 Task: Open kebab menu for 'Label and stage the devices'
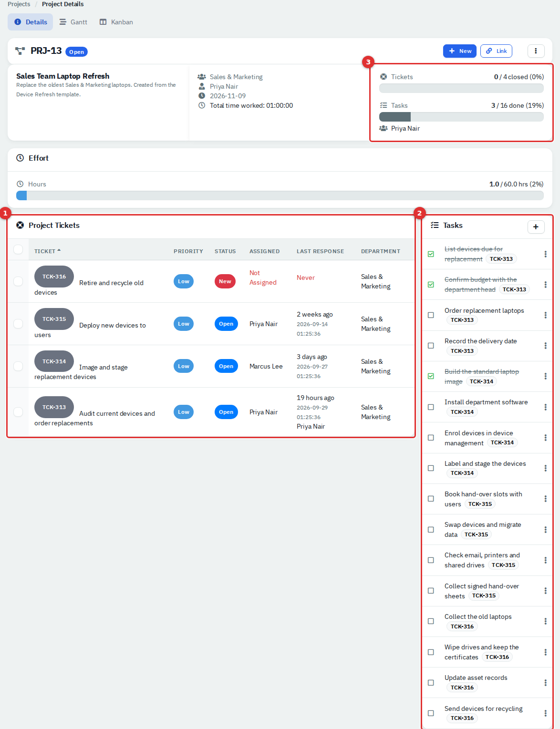545,468
